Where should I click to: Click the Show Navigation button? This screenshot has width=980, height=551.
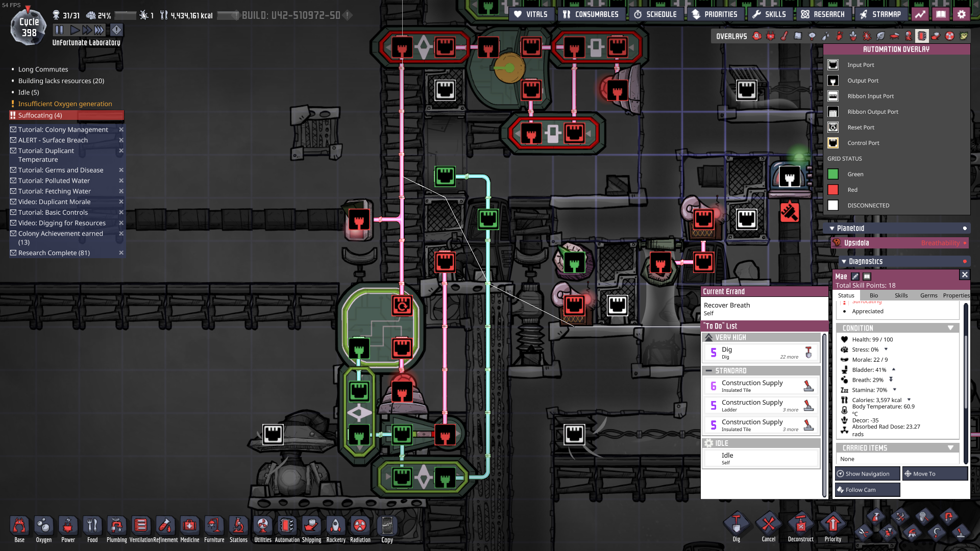pos(867,474)
